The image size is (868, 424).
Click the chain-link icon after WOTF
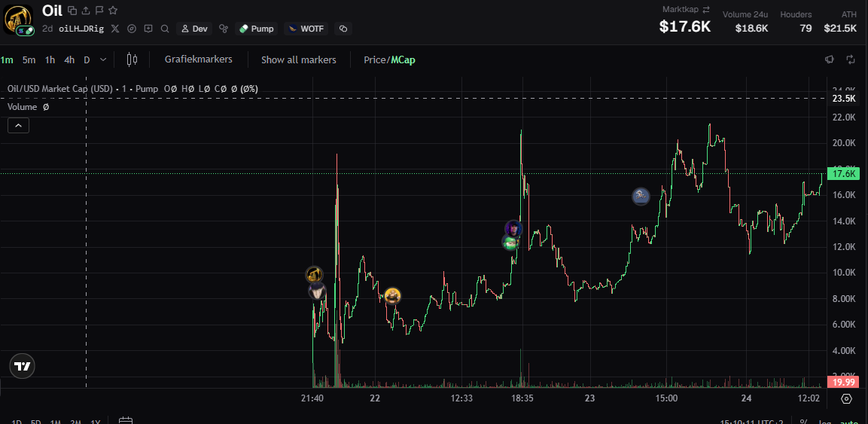coord(343,28)
